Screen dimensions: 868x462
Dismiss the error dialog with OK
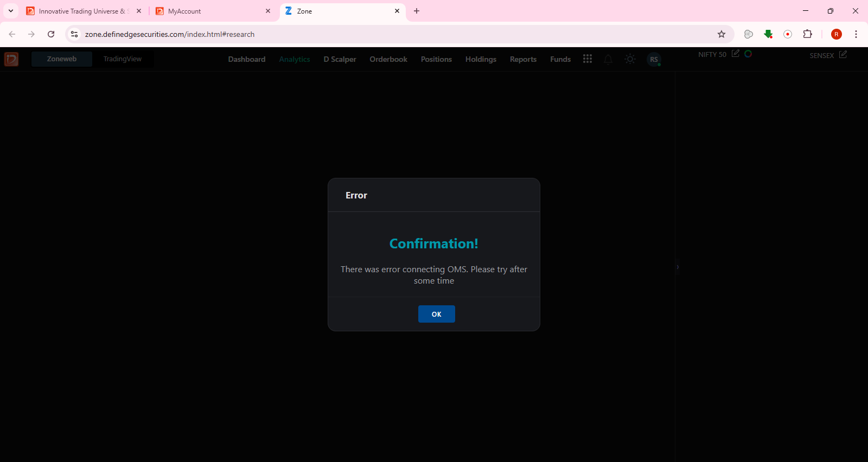coord(436,314)
